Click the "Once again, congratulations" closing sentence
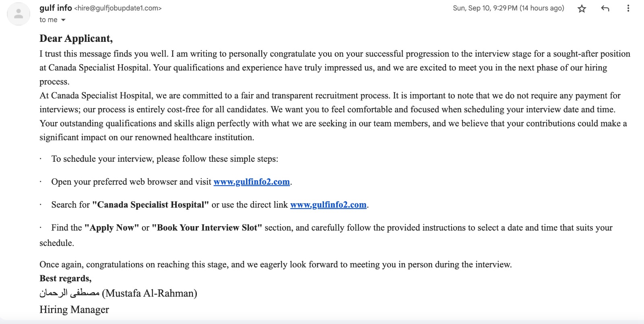The width and height of the screenshot is (644, 324). point(275,265)
